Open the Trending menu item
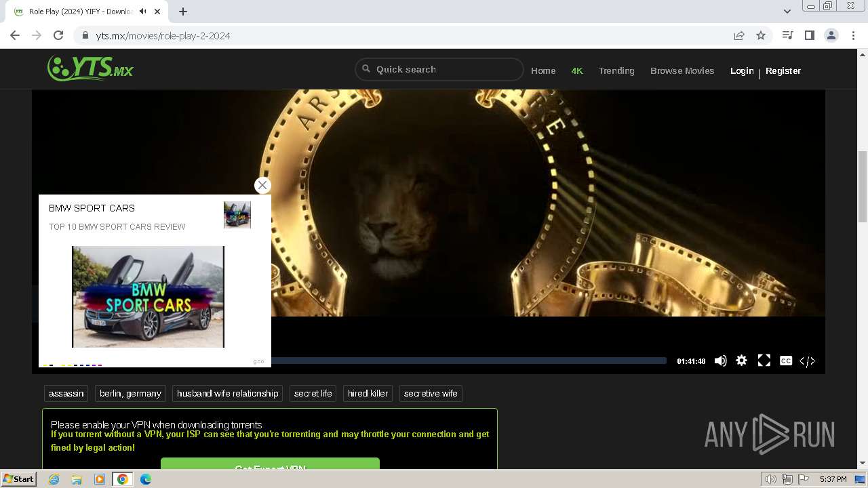Screen dimensions: 868x488 click(x=616, y=70)
